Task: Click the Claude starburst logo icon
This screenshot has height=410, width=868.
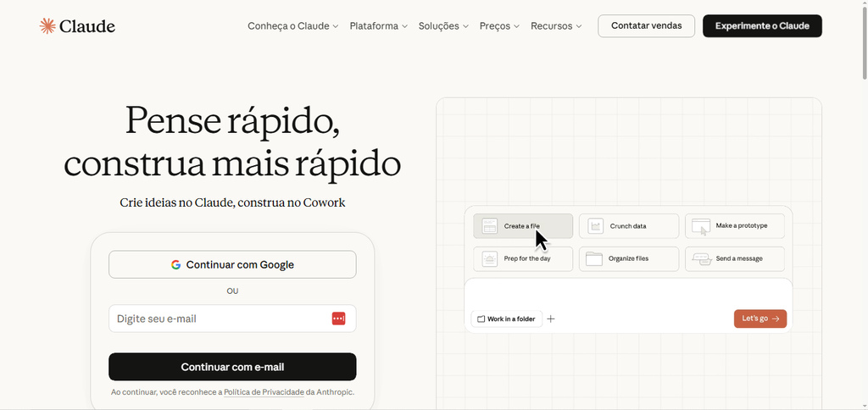Action: point(47,26)
